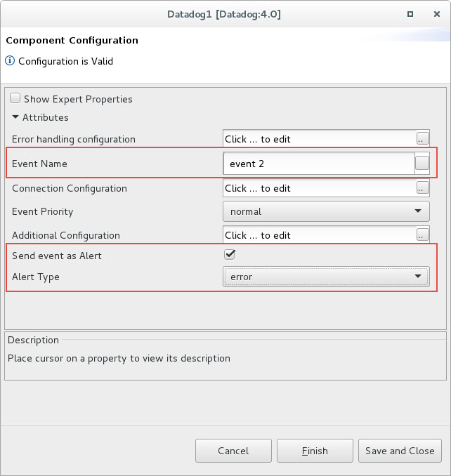Image resolution: width=451 pixels, height=476 pixels.
Task: Uncheck Send event as Alert
Action: pyautogui.click(x=230, y=254)
